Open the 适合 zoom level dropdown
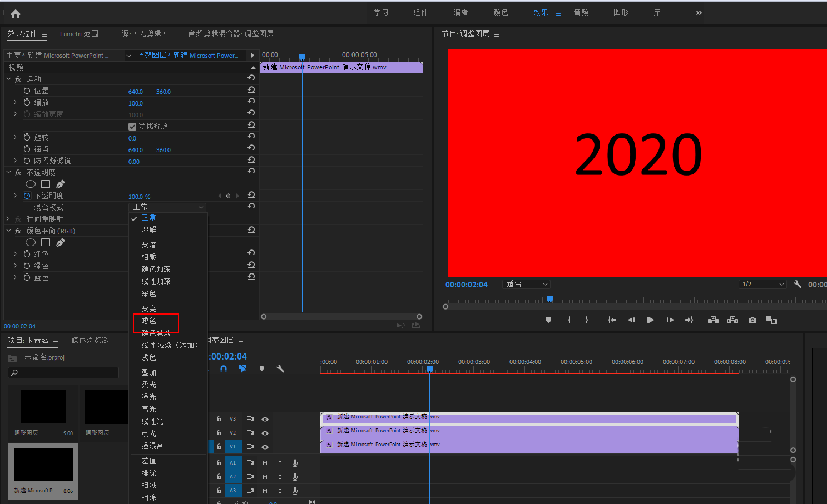 pyautogui.click(x=526, y=284)
